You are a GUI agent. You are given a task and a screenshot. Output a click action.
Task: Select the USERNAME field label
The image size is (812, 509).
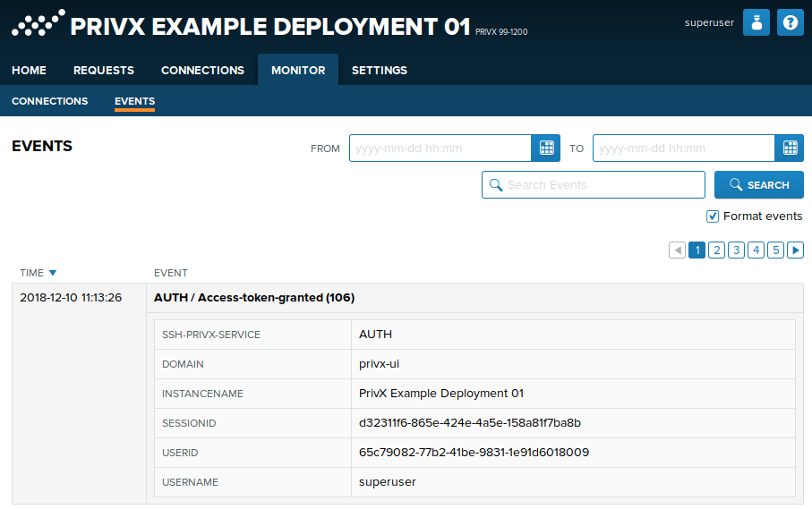tap(190, 482)
